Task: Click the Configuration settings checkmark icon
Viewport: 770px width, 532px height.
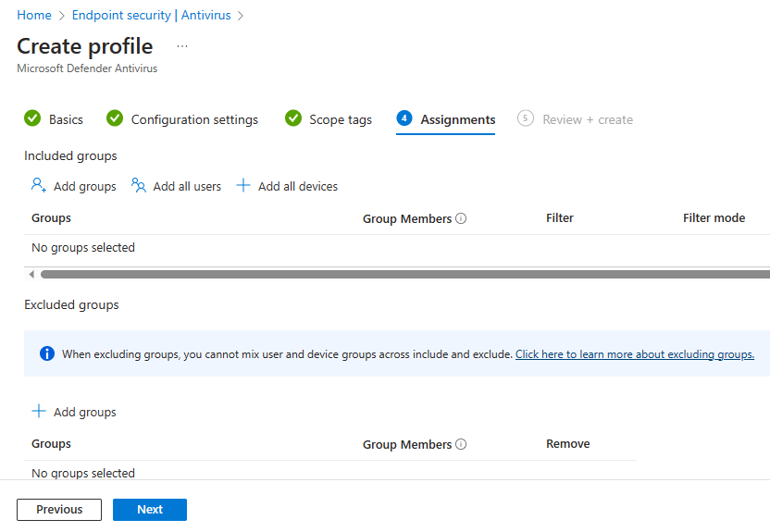Action: [115, 118]
